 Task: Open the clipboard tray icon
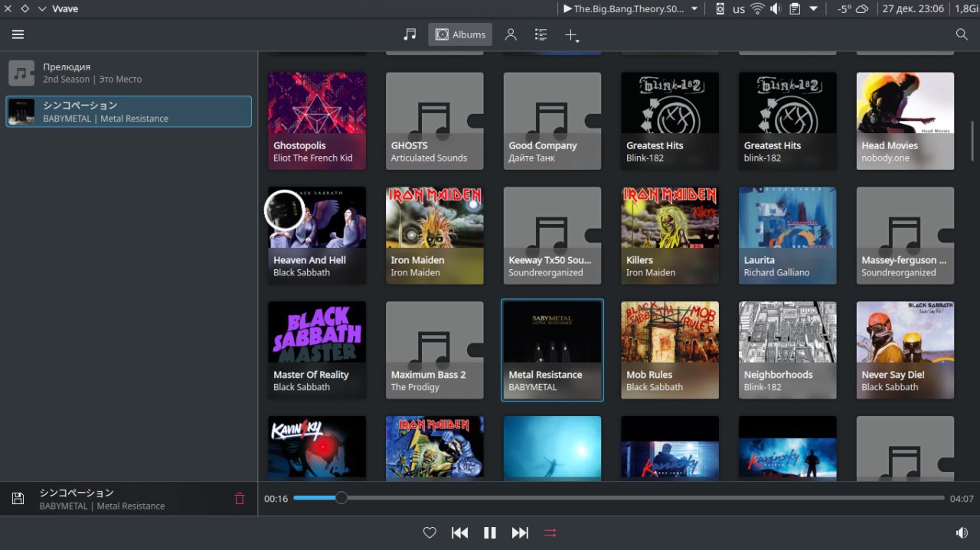coord(795,9)
